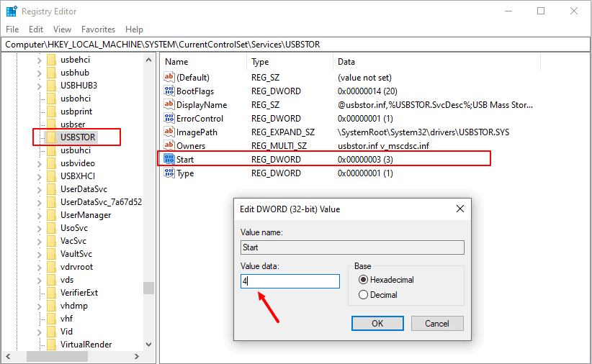
Task: Expand the VacSvc tree node
Action: coord(40,241)
